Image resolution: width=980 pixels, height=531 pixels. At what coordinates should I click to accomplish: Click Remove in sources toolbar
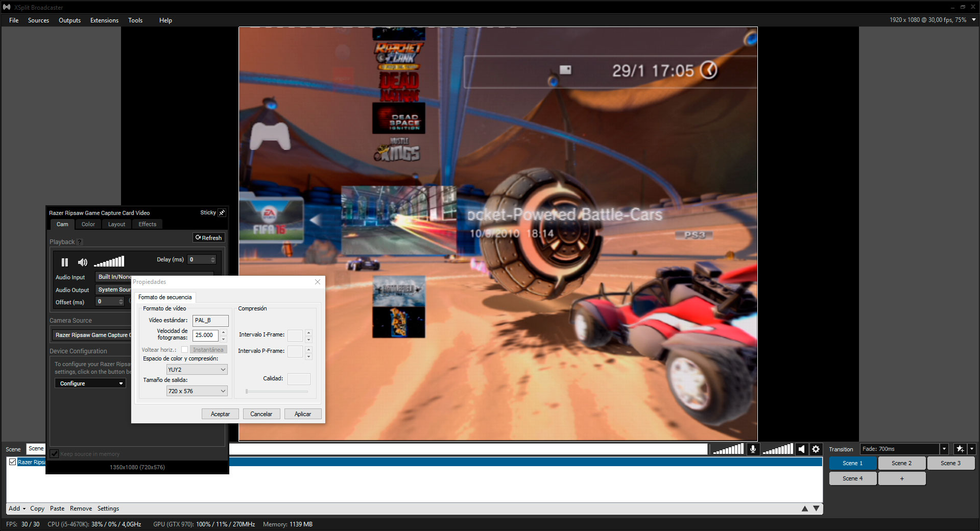(81, 509)
